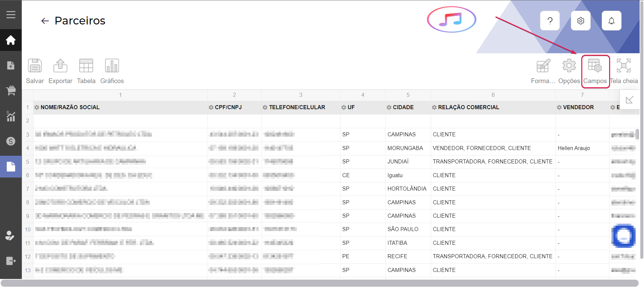Screen dimensions: 644x287
Task: Go back using the Parceiros arrow
Action: coord(45,21)
